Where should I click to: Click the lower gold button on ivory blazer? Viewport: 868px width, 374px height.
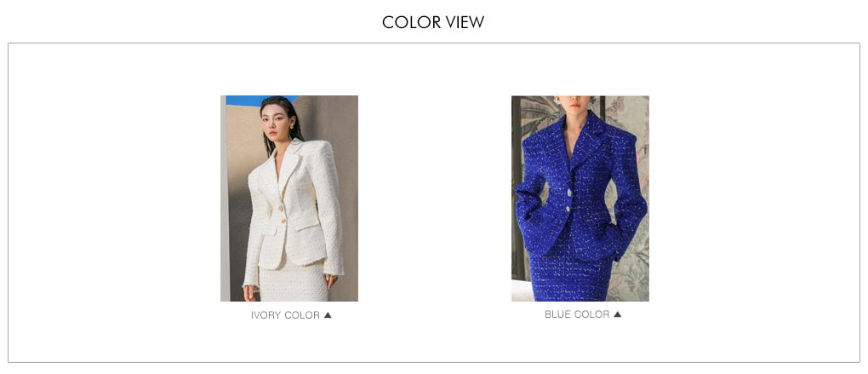click(283, 221)
